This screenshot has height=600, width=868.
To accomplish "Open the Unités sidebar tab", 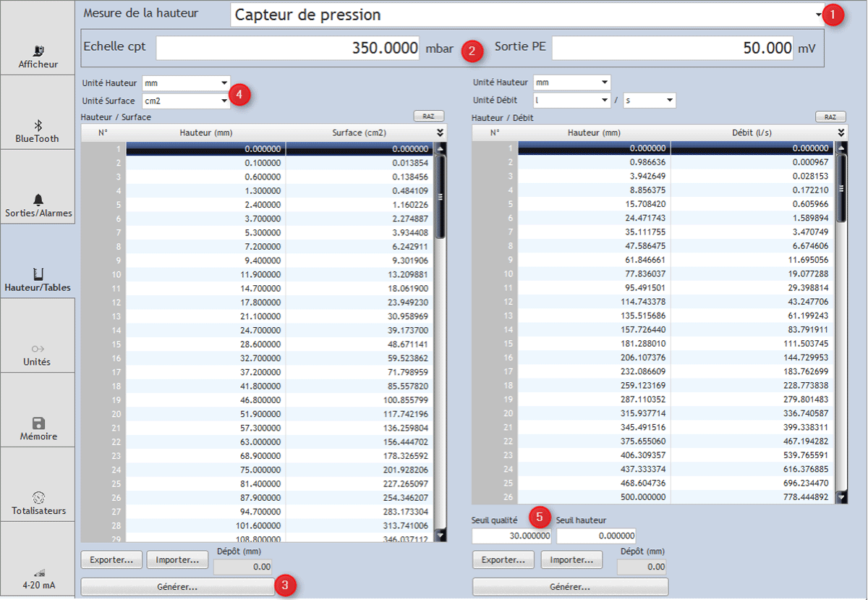I will (38, 336).
